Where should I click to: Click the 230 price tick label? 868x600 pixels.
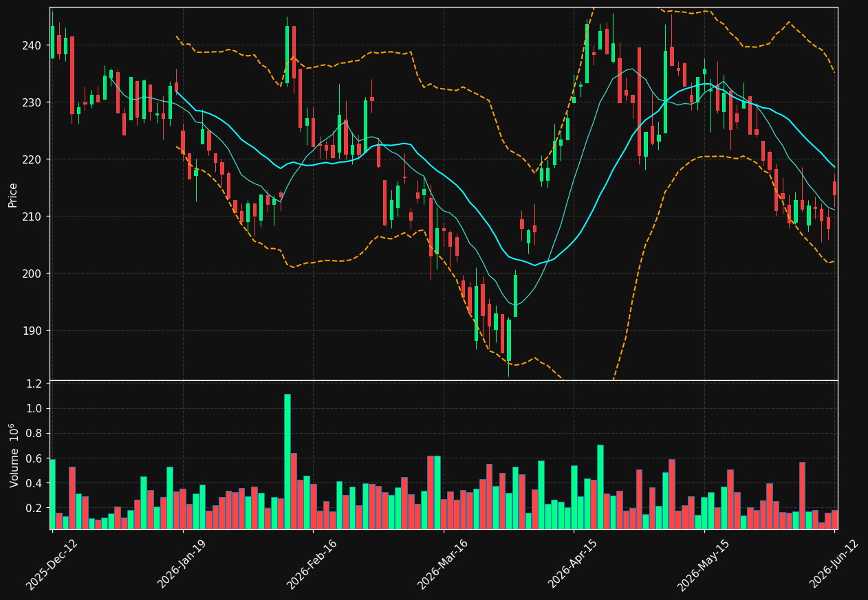click(33, 102)
